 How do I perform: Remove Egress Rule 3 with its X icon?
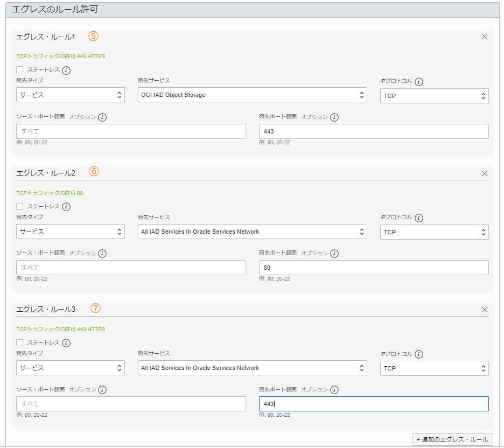click(485, 310)
